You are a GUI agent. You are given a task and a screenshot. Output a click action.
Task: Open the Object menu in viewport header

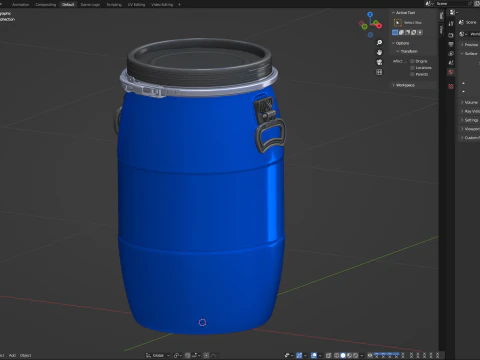point(26,355)
